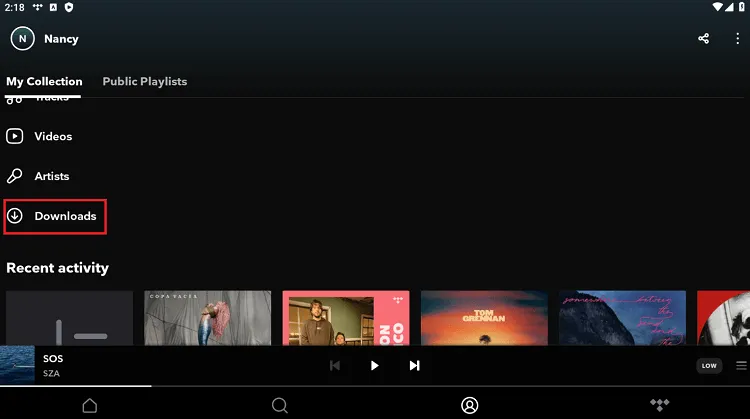Tap the SOS album art thumbnail
Image resolution: width=750 pixels, height=419 pixels.
[x=17, y=366]
